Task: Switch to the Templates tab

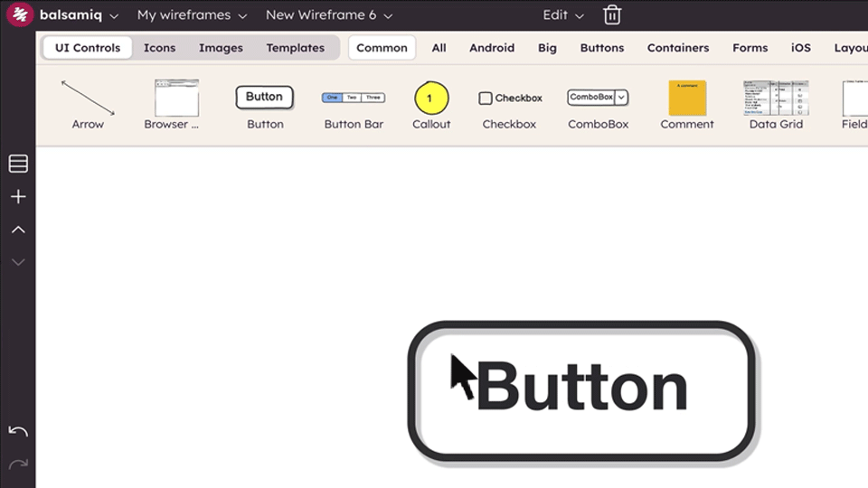Action: tap(295, 48)
